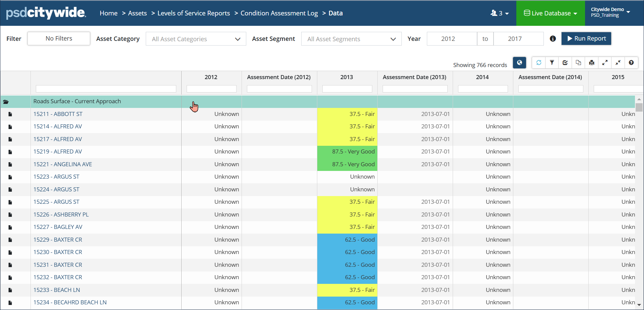Click the funnel filter toolbar icon
This screenshot has height=310, width=644.
pos(552,63)
